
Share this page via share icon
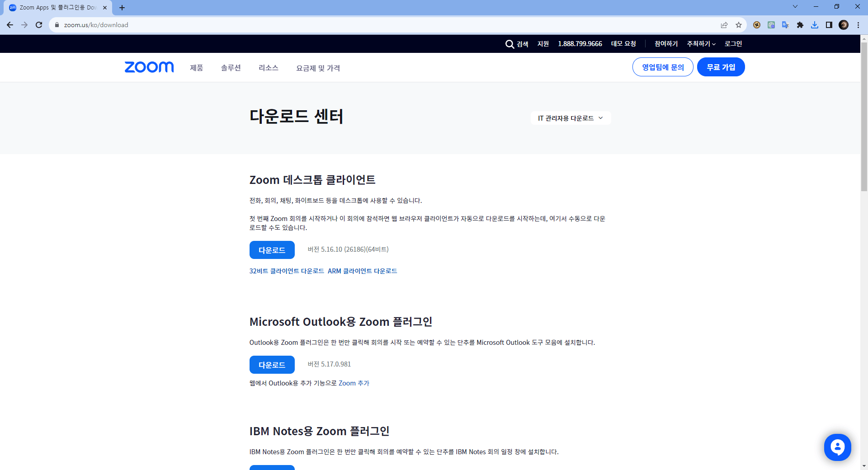(724, 25)
